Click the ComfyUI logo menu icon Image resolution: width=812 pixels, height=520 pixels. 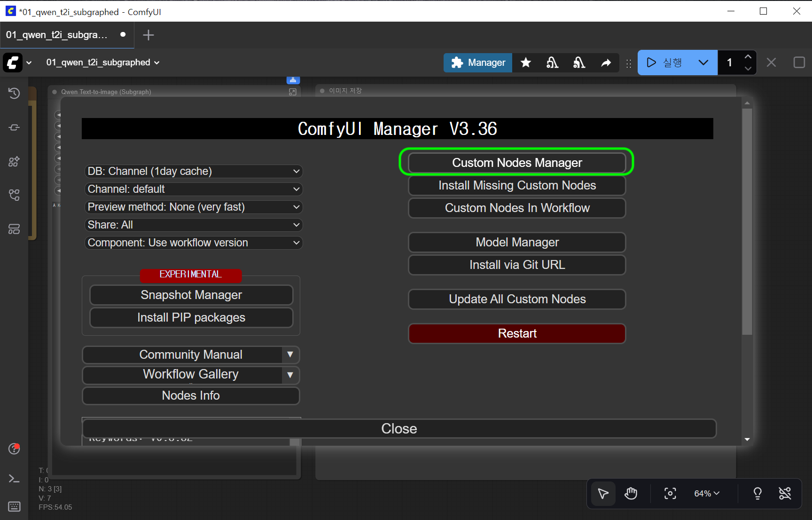pos(13,63)
